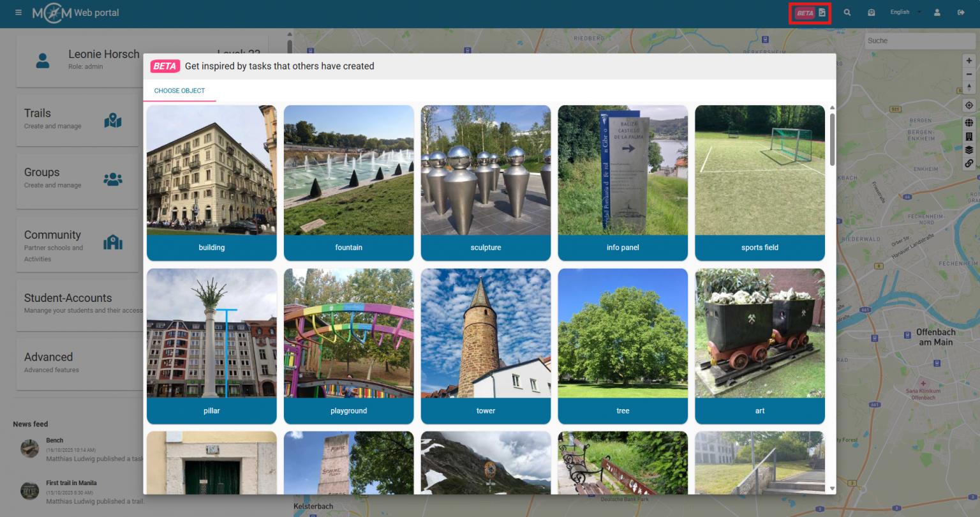Click the locate-me target icon on the map
980x517 pixels.
(969, 105)
